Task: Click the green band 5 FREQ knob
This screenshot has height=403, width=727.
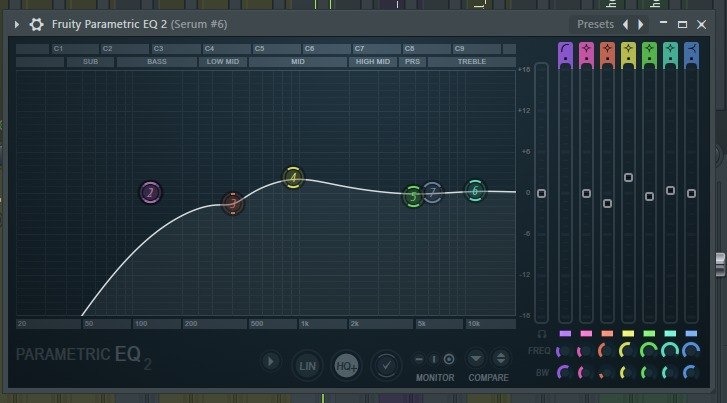Action: 649,351
